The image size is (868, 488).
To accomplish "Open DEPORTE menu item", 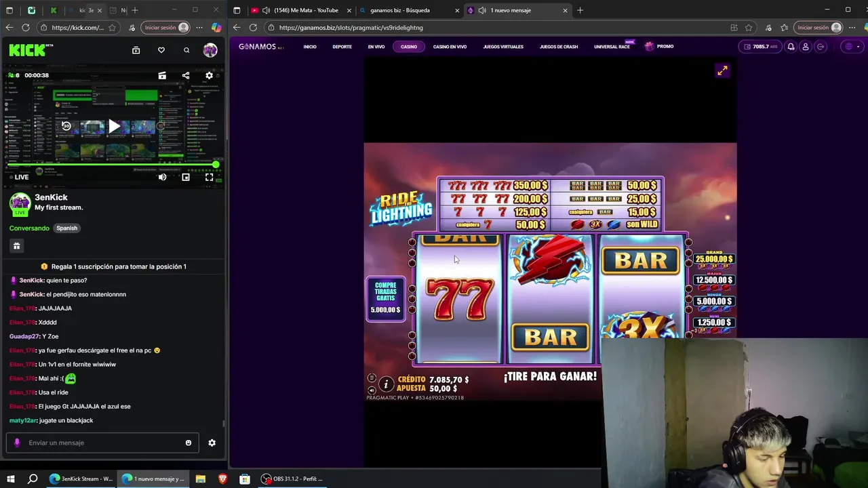I will pyautogui.click(x=342, y=47).
